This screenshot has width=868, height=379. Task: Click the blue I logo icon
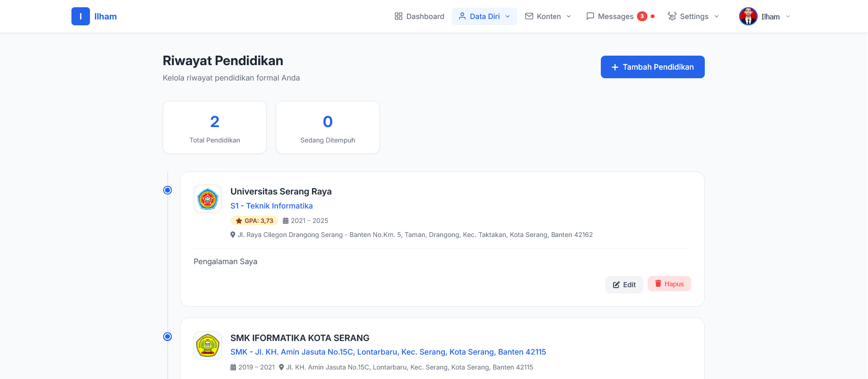coord(80,16)
